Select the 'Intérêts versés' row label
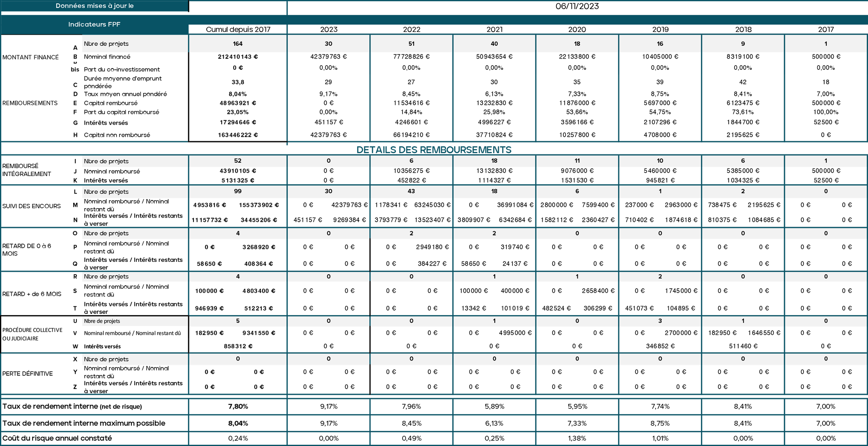The width and height of the screenshot is (868, 446). click(x=102, y=346)
